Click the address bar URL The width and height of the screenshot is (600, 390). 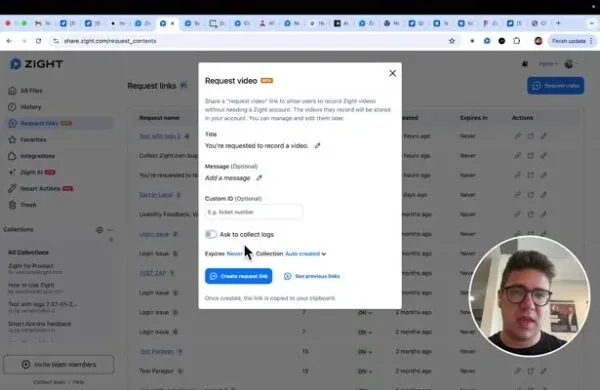(110, 41)
